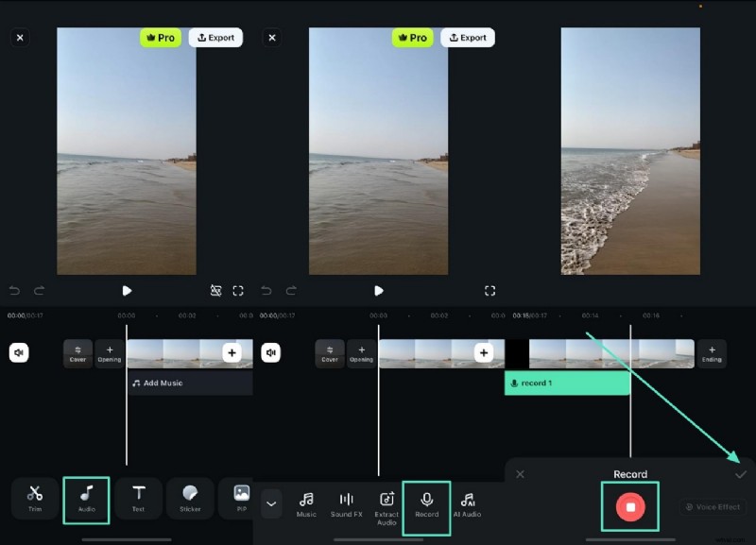Select Extract Audio
756x545 pixels.
tap(387, 500)
